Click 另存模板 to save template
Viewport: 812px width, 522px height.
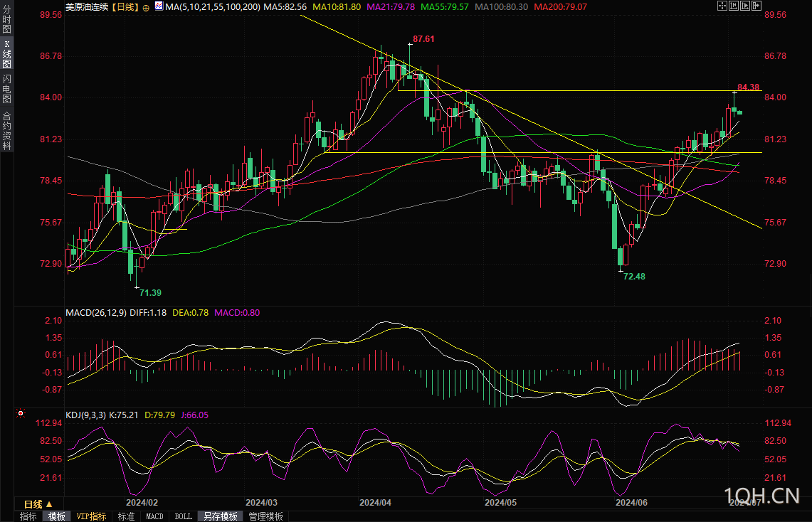click(220, 516)
